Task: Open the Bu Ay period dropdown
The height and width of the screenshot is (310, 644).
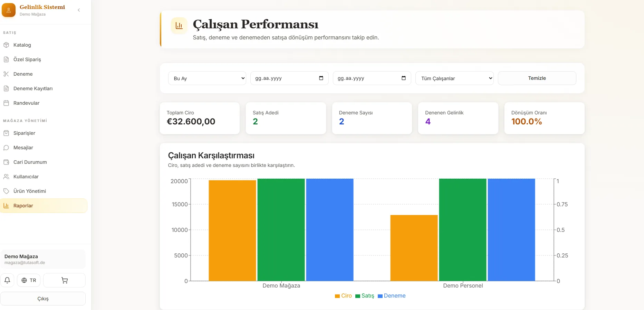Action: (207, 78)
